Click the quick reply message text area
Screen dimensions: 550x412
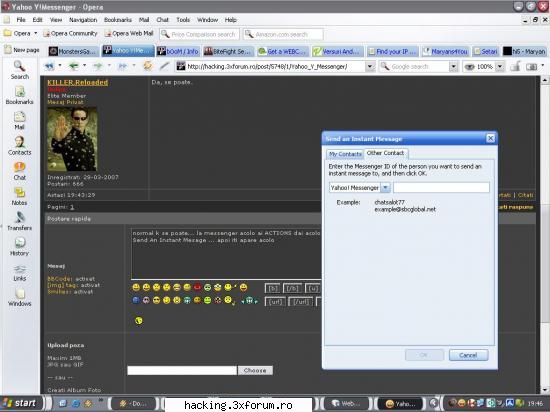point(226,253)
